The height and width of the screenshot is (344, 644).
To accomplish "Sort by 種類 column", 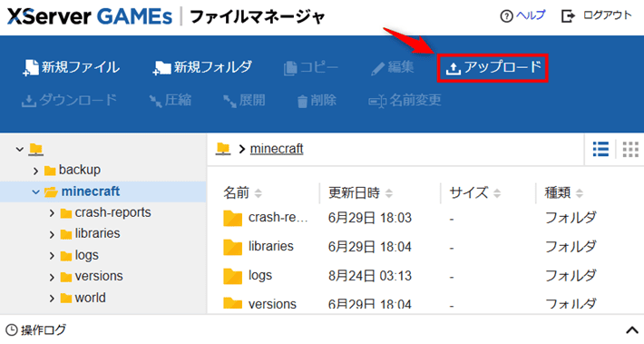I will pos(563,192).
